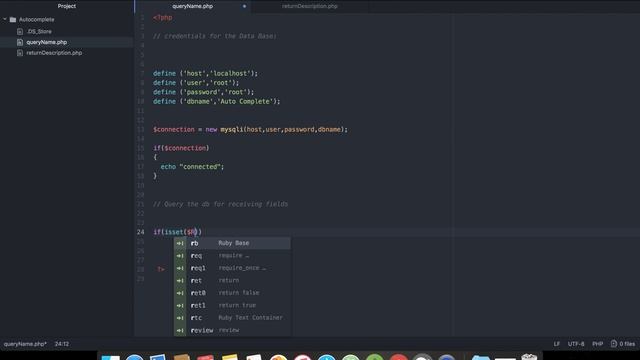
Task: Click the '?>' closing tag on line 28
Action: (x=161, y=269)
